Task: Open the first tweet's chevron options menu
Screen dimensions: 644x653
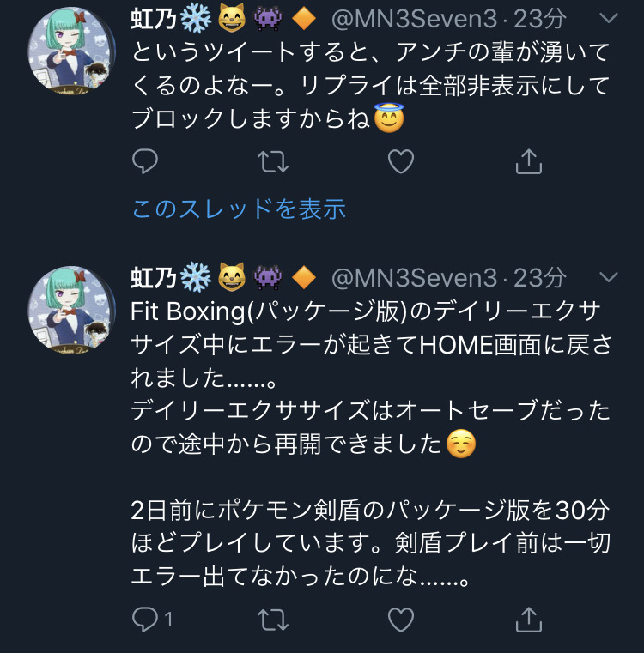Action: tap(608, 18)
